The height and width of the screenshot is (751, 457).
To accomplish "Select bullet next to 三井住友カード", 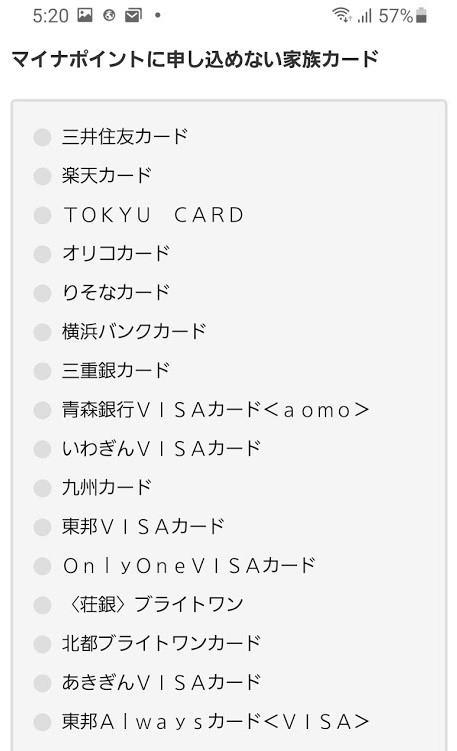I will coord(42,137).
